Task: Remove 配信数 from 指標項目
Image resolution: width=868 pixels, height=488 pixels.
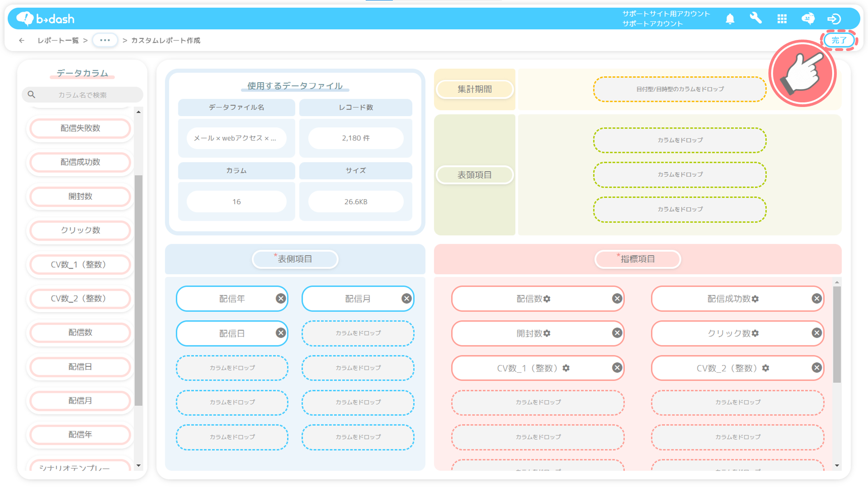Action: click(617, 298)
